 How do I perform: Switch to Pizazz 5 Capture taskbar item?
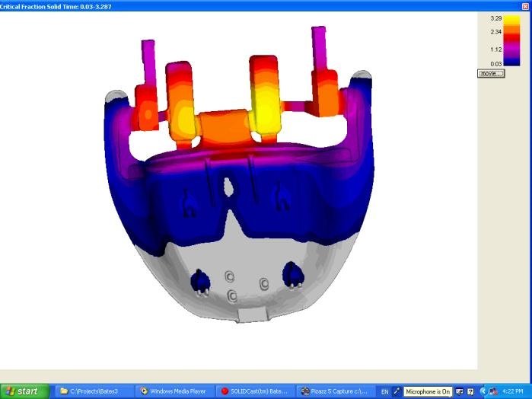(x=334, y=391)
